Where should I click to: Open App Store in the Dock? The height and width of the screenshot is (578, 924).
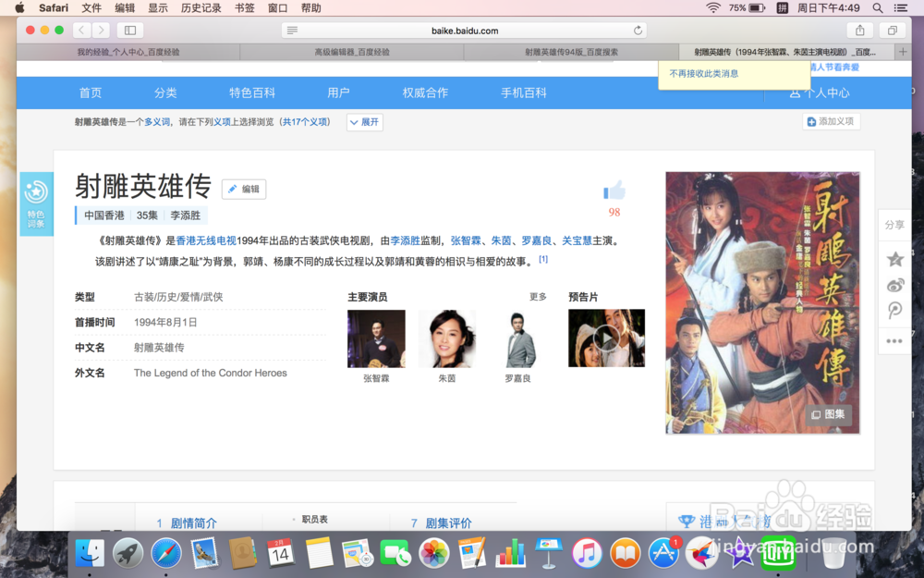click(x=663, y=553)
